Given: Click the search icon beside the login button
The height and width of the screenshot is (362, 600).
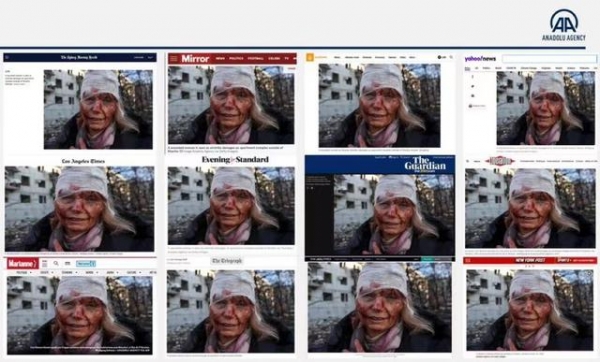Looking at the screenshot, I should tap(451, 57).
